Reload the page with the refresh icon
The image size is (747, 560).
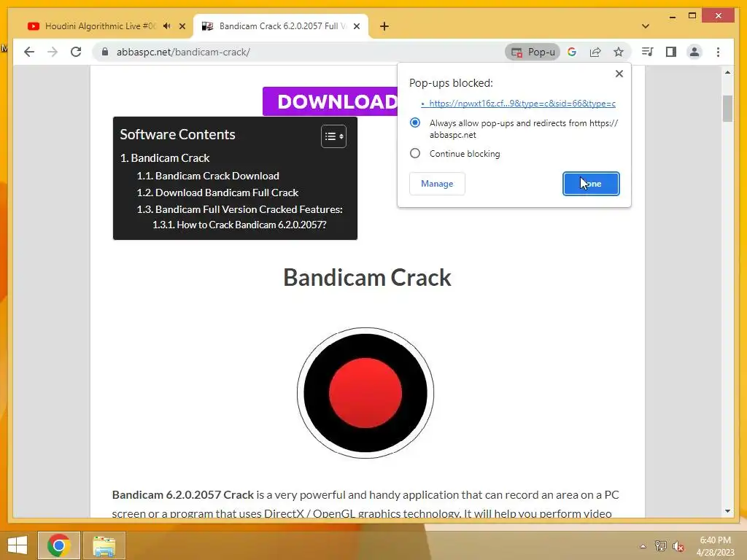(x=76, y=52)
